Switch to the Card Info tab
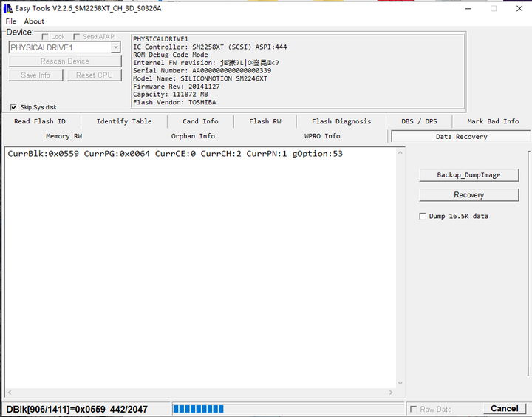The width and height of the screenshot is (532, 417). click(x=200, y=121)
